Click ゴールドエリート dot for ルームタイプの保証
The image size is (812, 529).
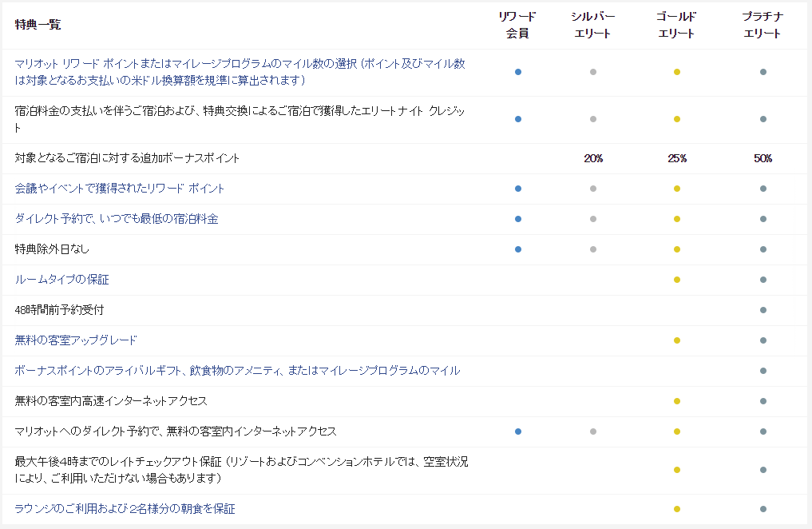tap(677, 280)
